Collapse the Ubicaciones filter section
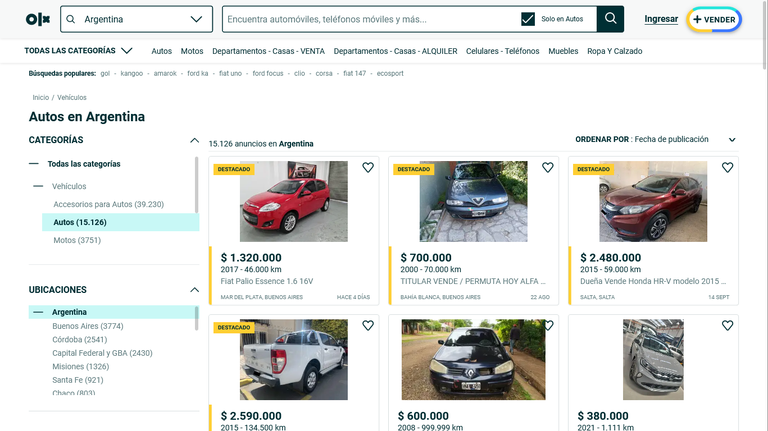The width and height of the screenshot is (768, 431). point(194,290)
